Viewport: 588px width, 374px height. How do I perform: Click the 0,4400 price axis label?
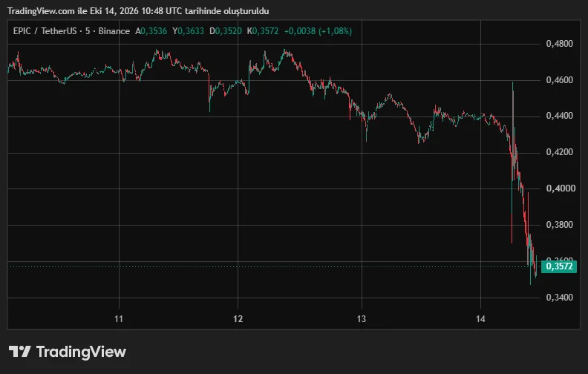coord(560,117)
